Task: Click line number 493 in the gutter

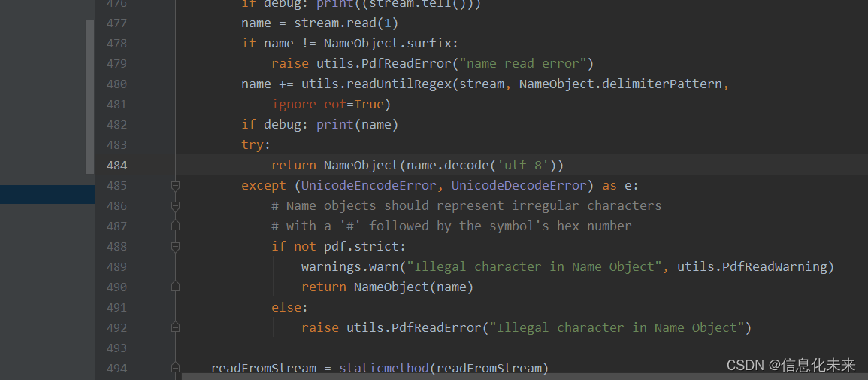Action: [116, 348]
